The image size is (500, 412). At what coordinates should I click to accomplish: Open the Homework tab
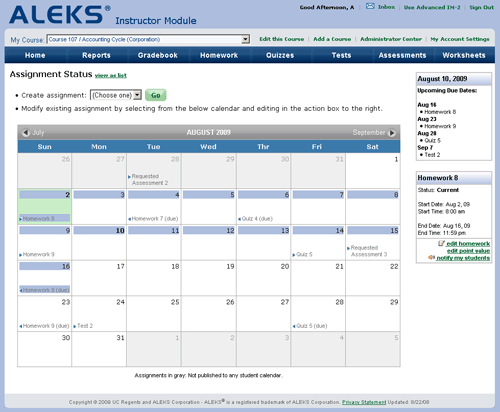point(219,55)
